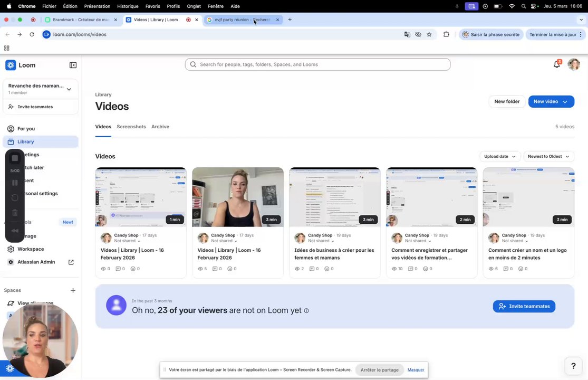This screenshot has height=380, width=588.
Task: Open Not shared dropdown on Comment créer un nom
Action: click(x=515, y=241)
